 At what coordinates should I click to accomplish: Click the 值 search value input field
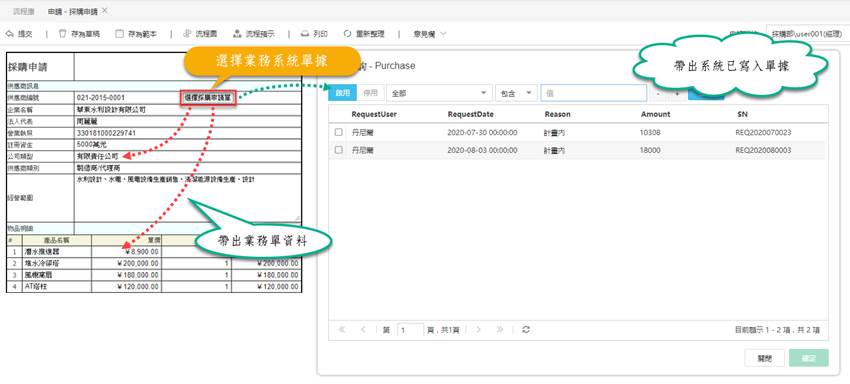point(594,93)
